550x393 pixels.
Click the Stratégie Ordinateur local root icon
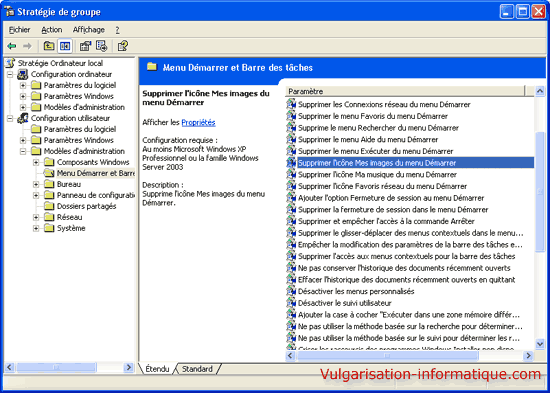pos(10,63)
